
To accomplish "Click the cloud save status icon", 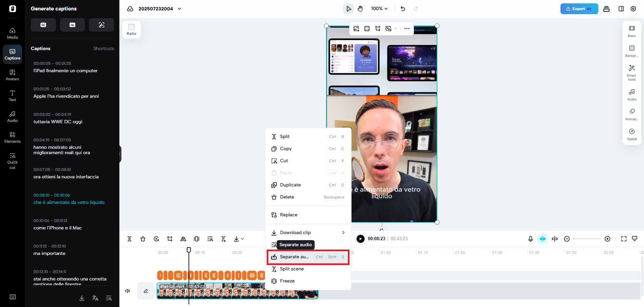I will [x=130, y=9].
